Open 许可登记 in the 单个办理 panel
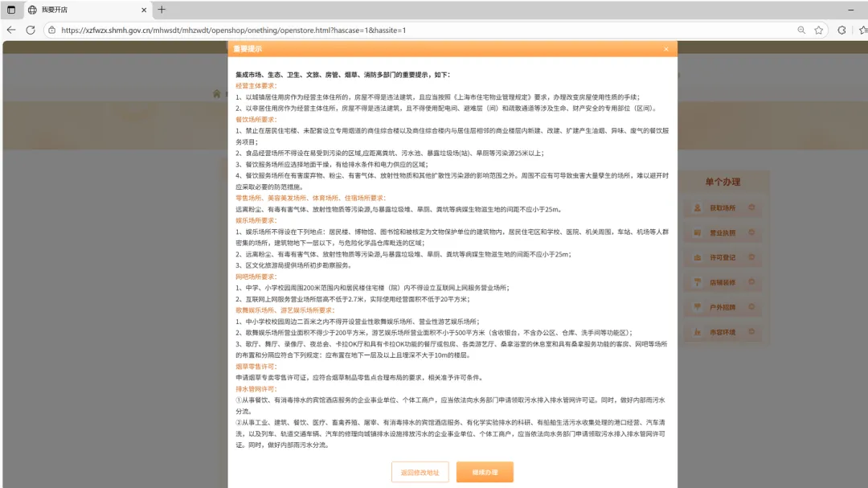The width and height of the screenshot is (868, 488). pyautogui.click(x=723, y=257)
